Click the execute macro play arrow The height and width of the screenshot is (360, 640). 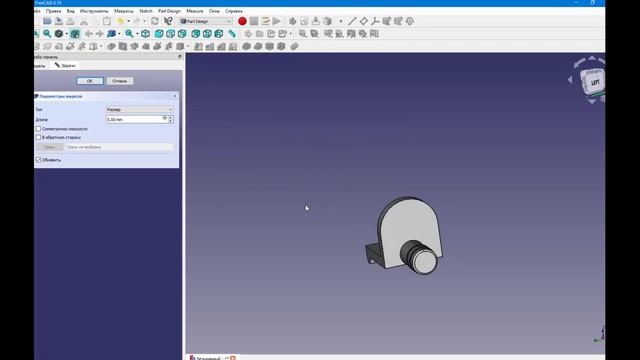coord(277,21)
